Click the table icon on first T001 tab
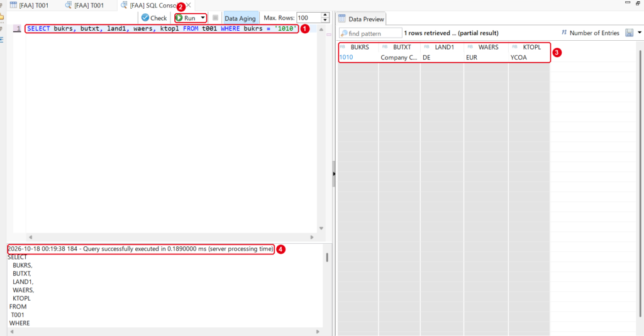The image size is (644, 336). [13, 5]
